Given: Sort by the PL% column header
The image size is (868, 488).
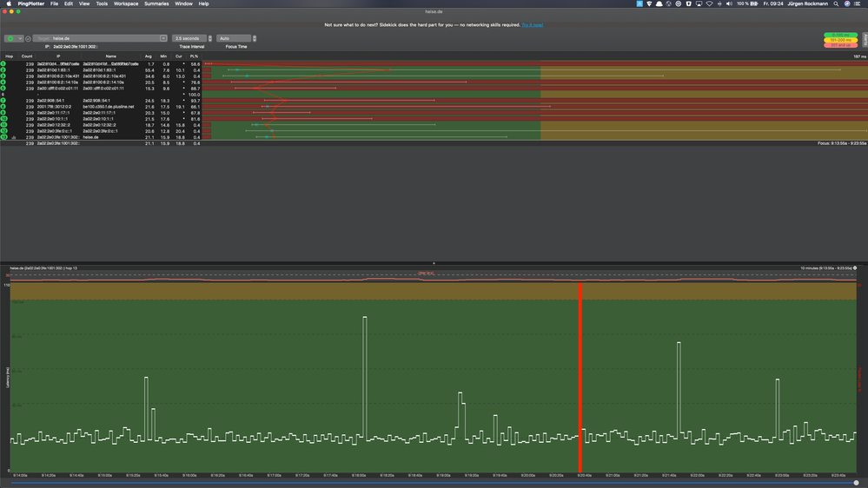Looking at the screenshot, I should tap(194, 56).
